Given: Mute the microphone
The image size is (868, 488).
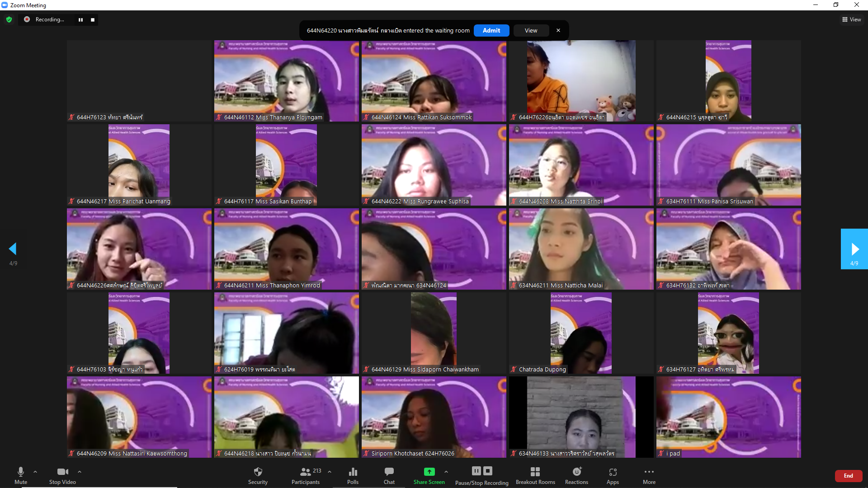Looking at the screenshot, I should [21, 475].
